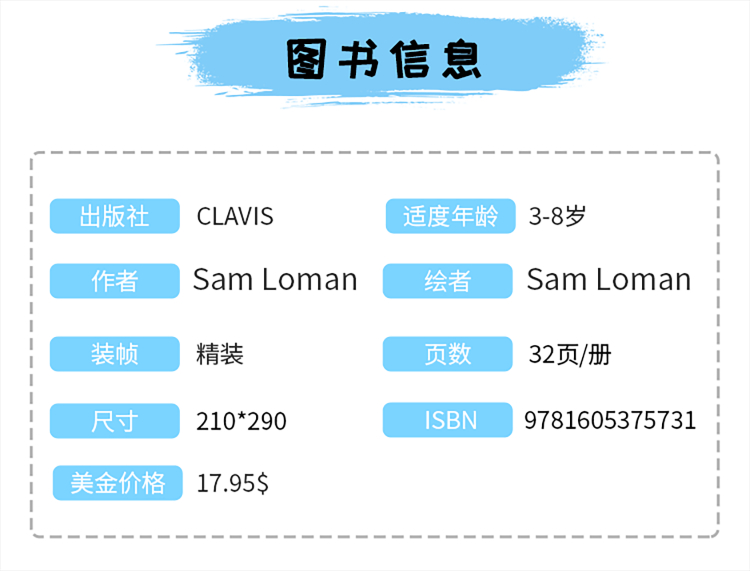Click Sam Loman beside the 绘者 label
Viewport: 750px width, 571px height.
609,280
